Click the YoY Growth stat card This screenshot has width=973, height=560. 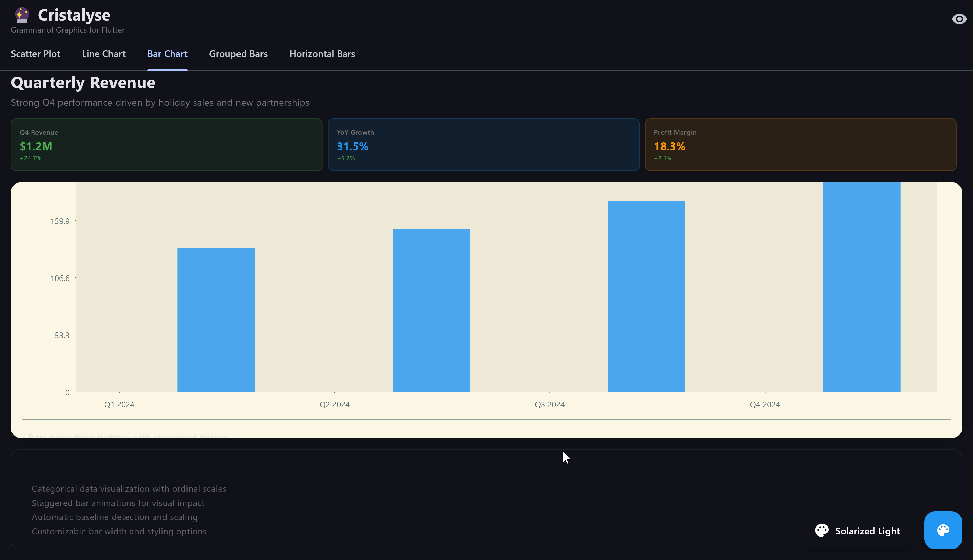(x=483, y=144)
